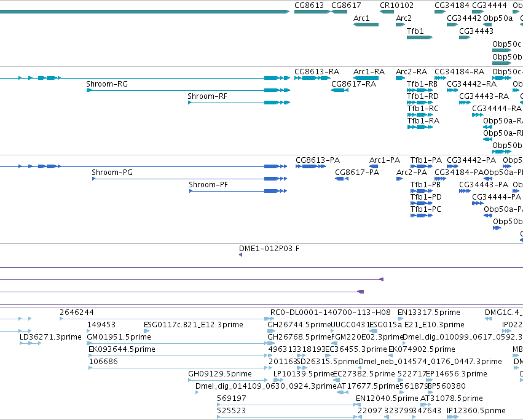Click the Arc1-RA transcript label
This screenshot has height=420, width=523.
369,72
